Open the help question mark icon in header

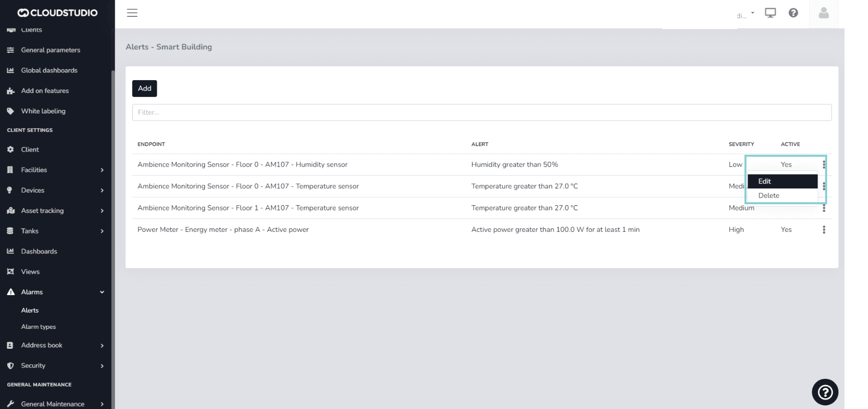pos(793,13)
